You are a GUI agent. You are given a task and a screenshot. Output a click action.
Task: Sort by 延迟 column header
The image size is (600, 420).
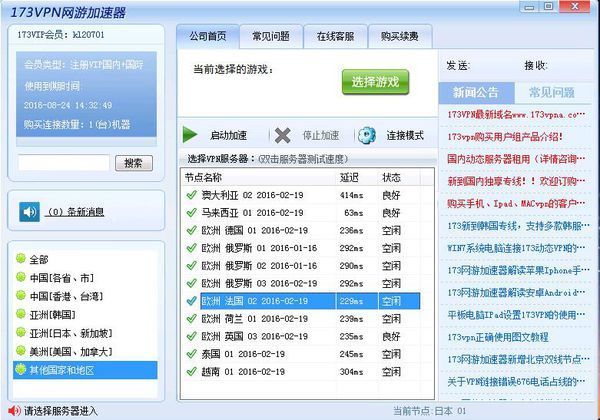click(357, 177)
